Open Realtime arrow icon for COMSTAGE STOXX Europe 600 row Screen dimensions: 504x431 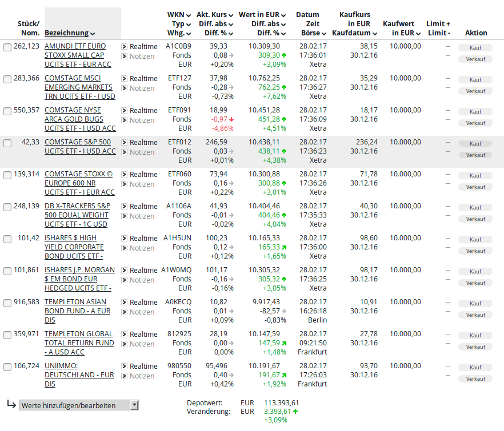(124, 174)
